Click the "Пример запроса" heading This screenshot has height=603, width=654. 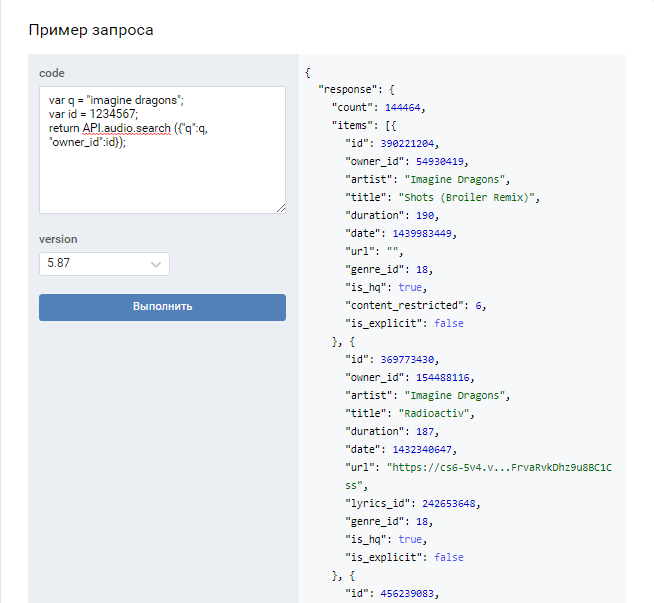(91, 30)
